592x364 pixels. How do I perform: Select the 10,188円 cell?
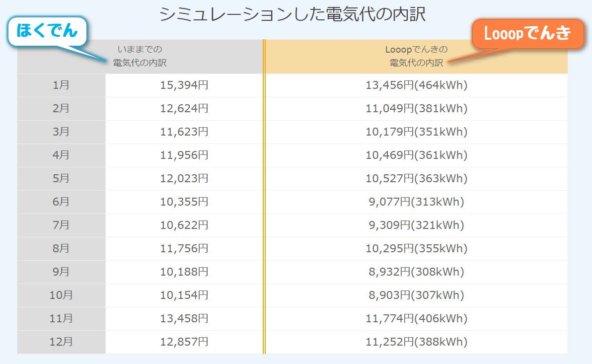click(184, 272)
